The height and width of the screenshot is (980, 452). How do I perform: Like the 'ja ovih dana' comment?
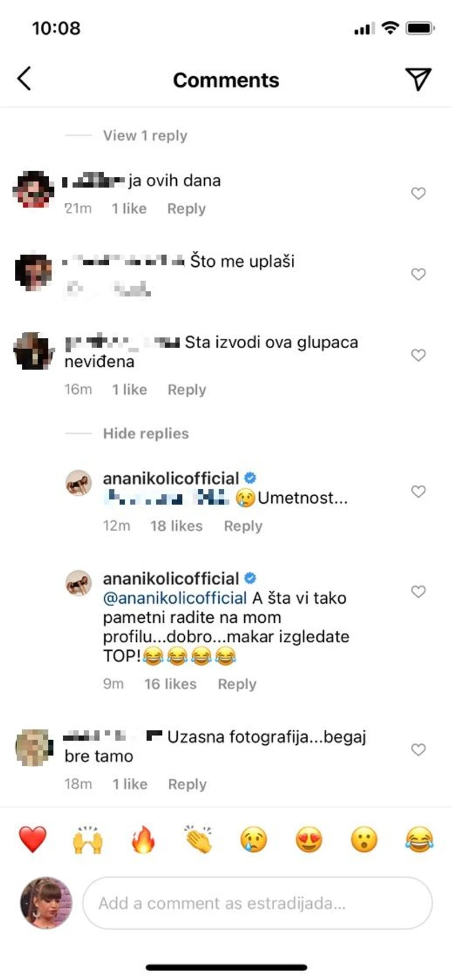tap(418, 193)
